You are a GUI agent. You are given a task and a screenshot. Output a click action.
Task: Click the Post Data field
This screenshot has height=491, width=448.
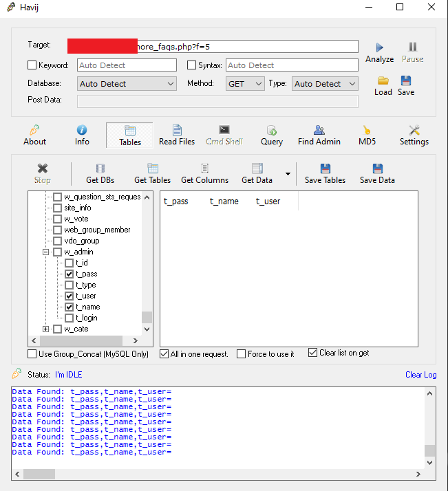click(217, 102)
